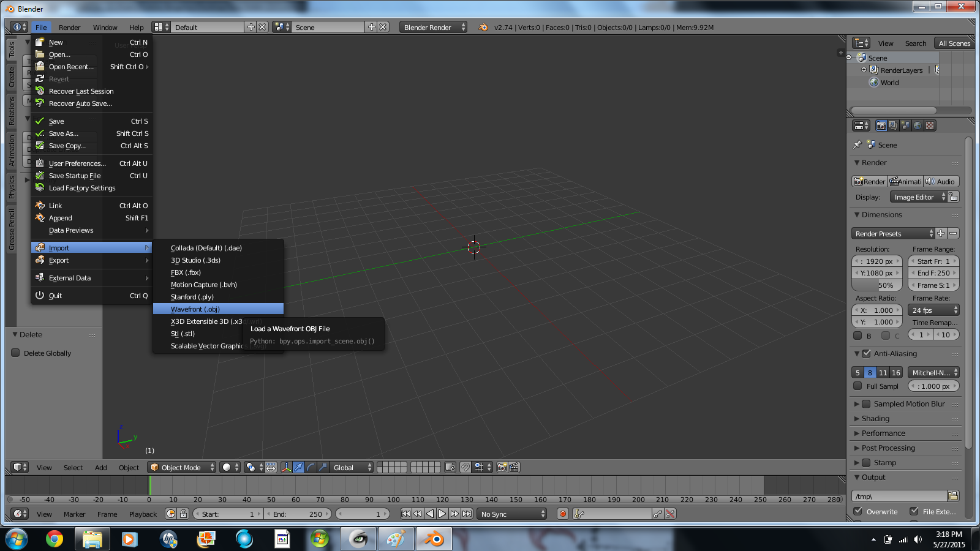
Task: Select the scale manipulator icon
Action: [x=323, y=467]
